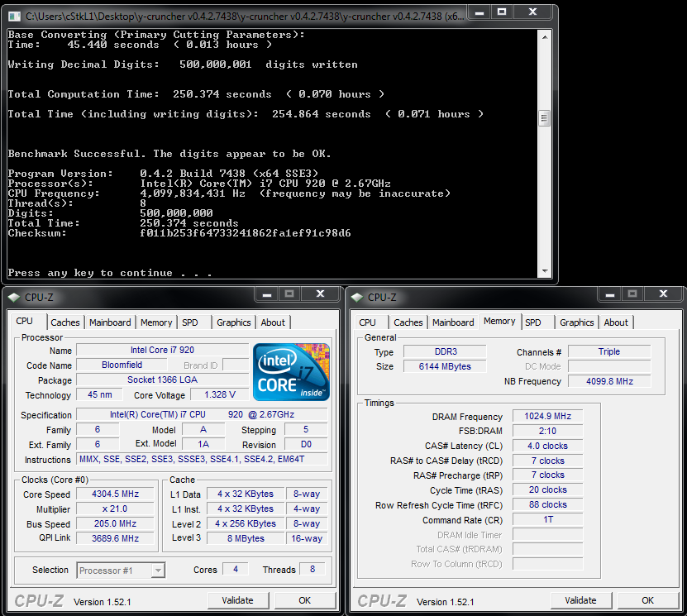This screenshot has height=616, width=687.
Task: Open the Processor #1 selection dropdown
Action: coord(121,570)
